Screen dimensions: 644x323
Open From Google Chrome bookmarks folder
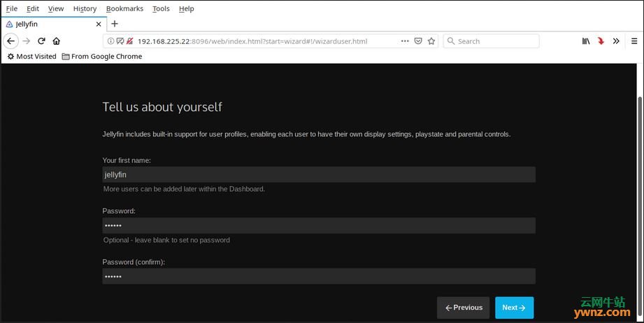pos(102,56)
